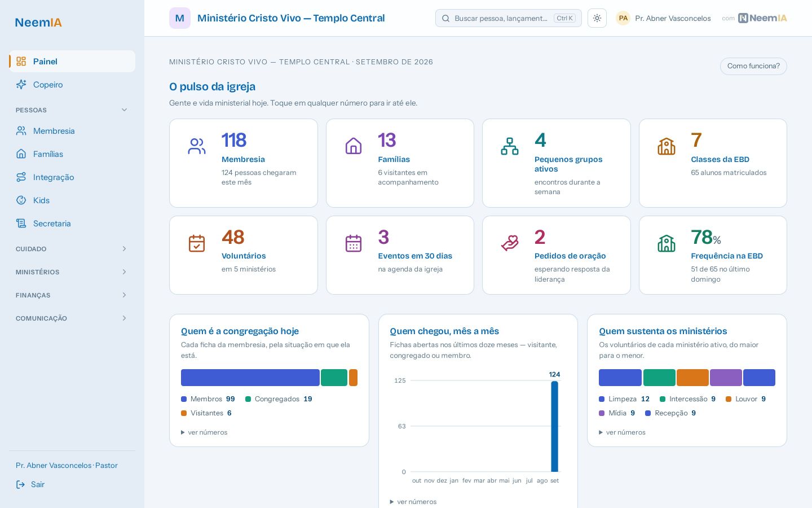812x508 pixels.
Task: Click the '118' Membresia number
Action: pos(234,140)
